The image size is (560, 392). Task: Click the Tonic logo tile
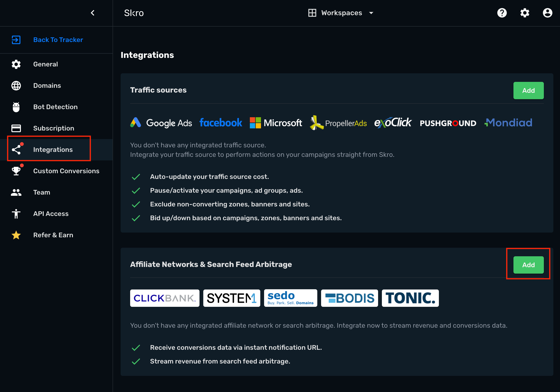click(x=410, y=298)
